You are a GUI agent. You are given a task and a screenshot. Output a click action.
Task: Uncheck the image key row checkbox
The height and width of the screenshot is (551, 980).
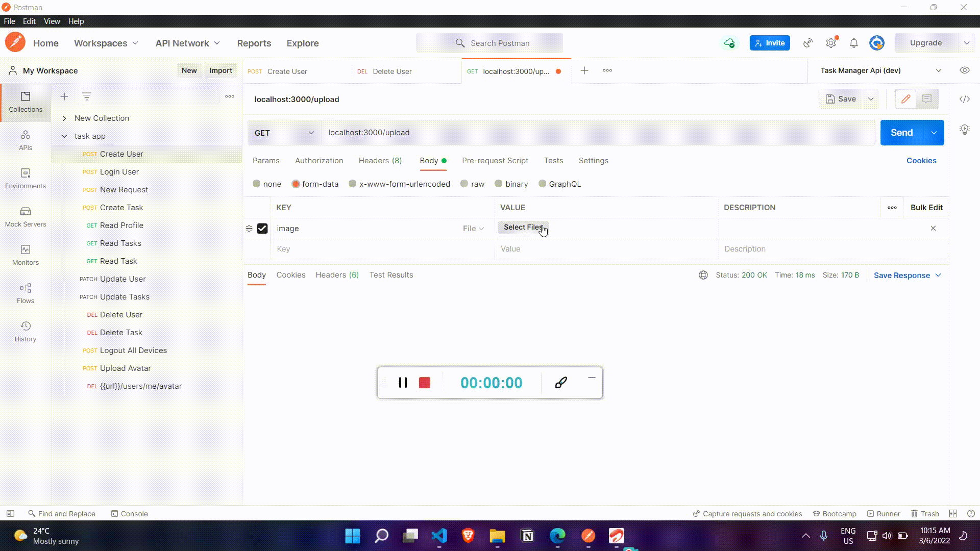(262, 229)
